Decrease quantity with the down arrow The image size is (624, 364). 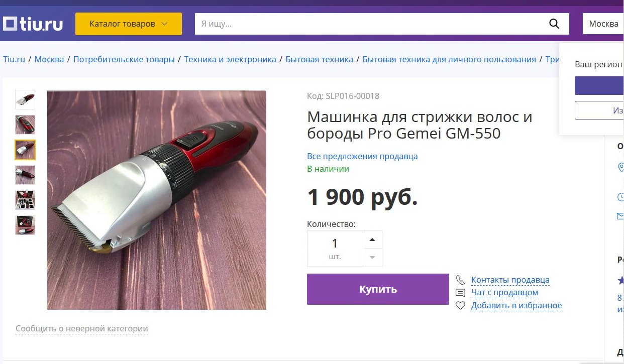[372, 258]
